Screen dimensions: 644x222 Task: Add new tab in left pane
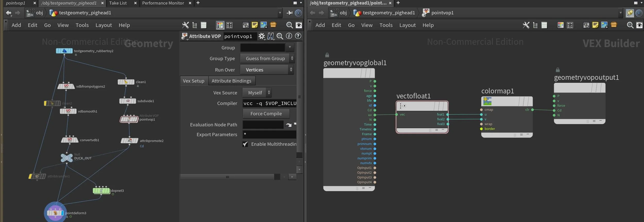tap(198, 3)
